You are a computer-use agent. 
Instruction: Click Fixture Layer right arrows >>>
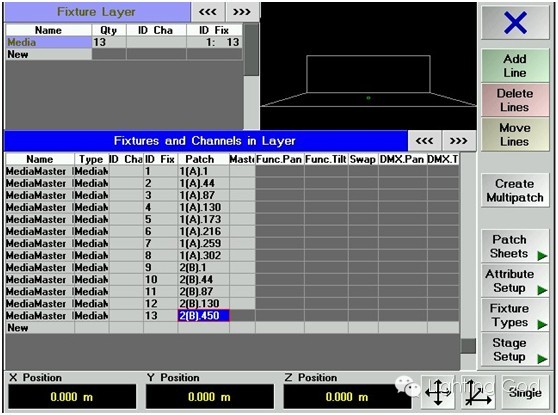click(x=242, y=12)
